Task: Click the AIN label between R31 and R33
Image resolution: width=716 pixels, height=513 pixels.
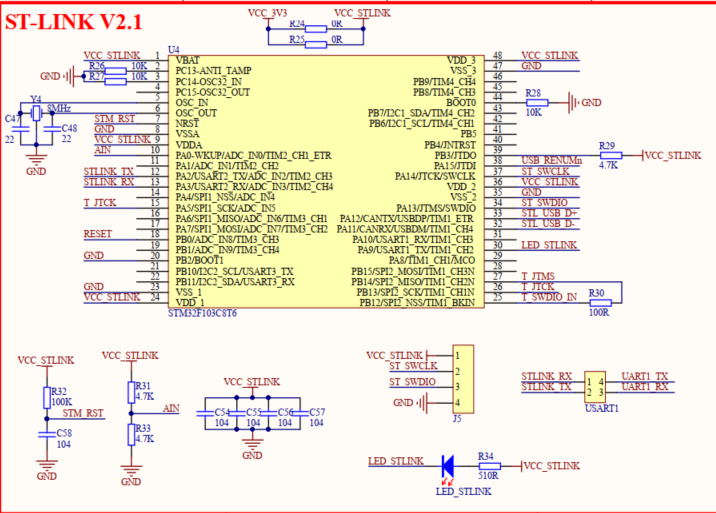Action: 171,408
